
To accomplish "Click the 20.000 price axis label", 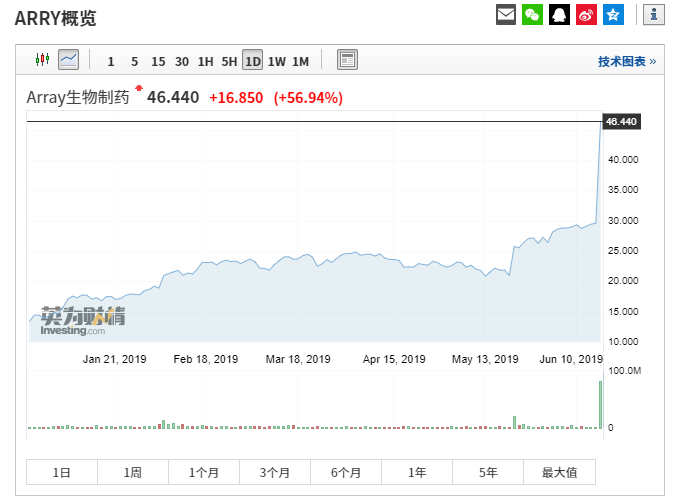I will point(623,281).
